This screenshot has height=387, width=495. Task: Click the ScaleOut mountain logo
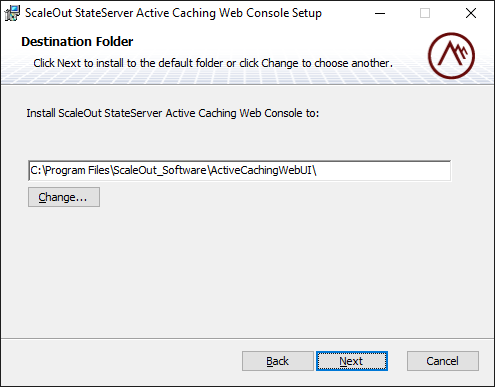pyautogui.click(x=451, y=56)
